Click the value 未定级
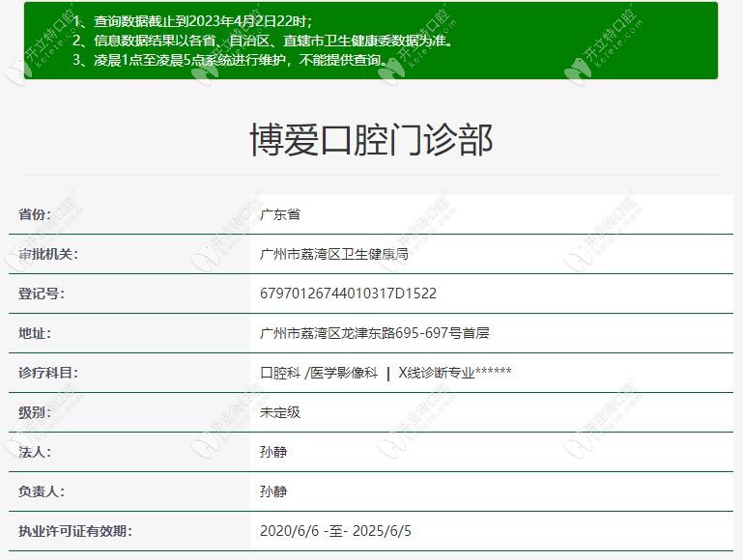The image size is (743, 560). [280, 412]
